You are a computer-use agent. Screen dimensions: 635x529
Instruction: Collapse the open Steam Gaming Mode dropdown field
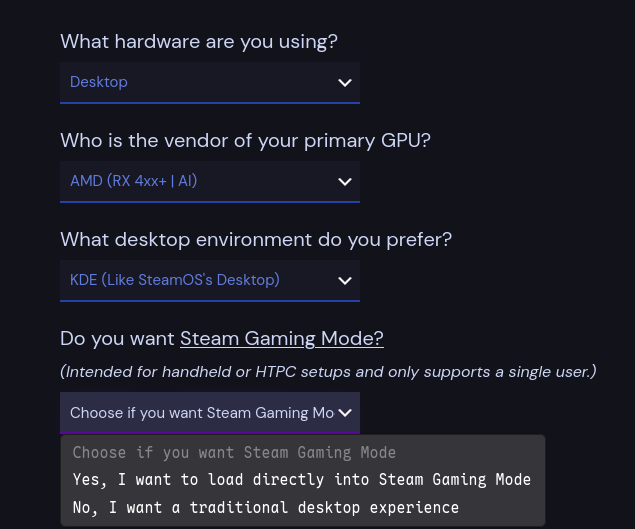[200, 413]
